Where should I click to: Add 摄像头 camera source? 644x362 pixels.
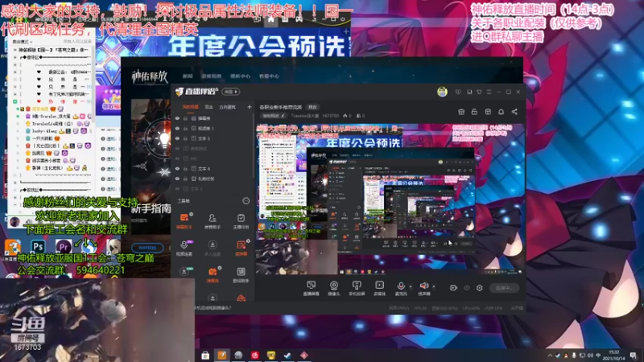click(x=334, y=288)
